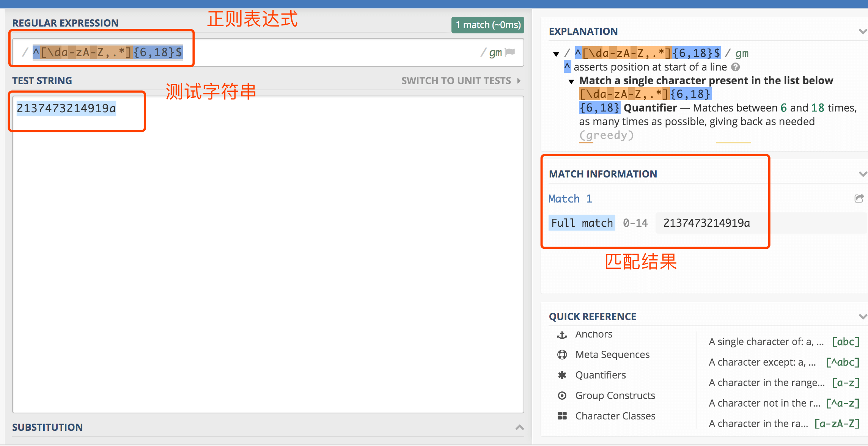Collapse the root regex tree triangle
The width and height of the screenshot is (868, 446).
[x=556, y=54]
